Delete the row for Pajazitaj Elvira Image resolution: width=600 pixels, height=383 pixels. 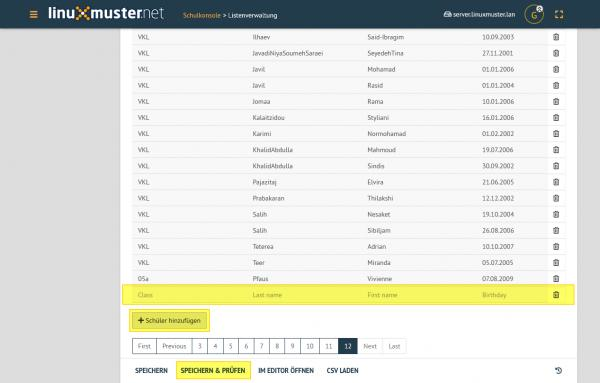pyautogui.click(x=556, y=182)
